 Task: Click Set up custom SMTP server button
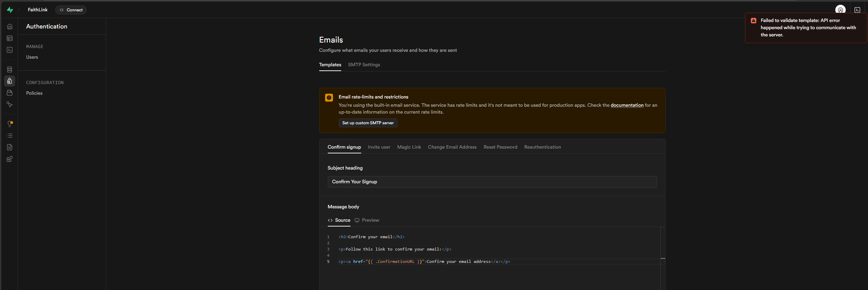click(368, 123)
